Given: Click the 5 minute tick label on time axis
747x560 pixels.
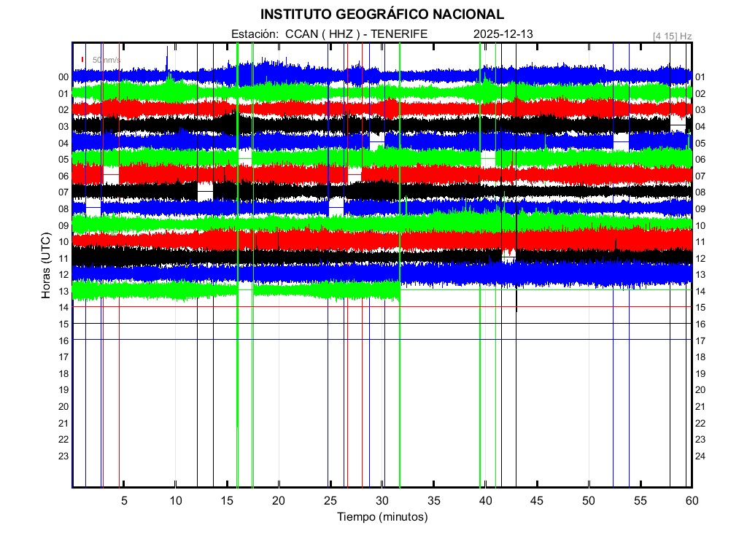Looking at the screenshot, I should [124, 500].
